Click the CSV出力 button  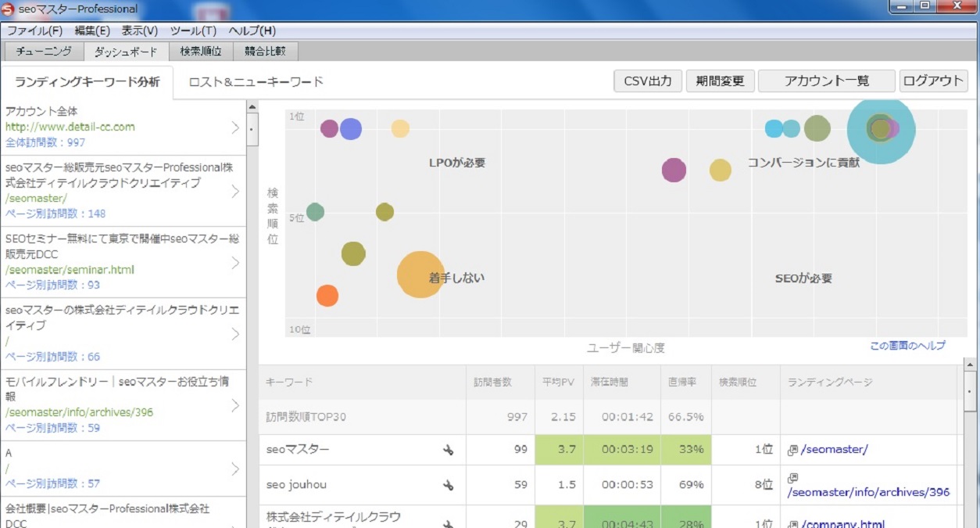coord(648,81)
